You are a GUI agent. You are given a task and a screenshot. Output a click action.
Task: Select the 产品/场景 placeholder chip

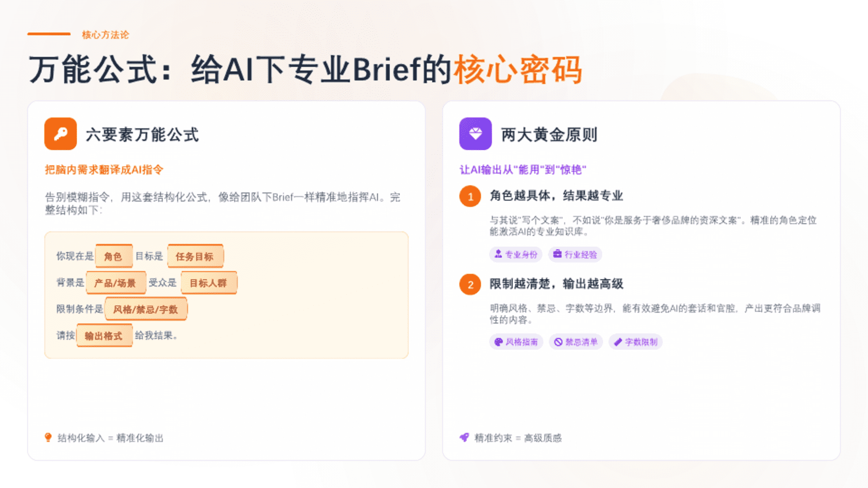point(115,283)
